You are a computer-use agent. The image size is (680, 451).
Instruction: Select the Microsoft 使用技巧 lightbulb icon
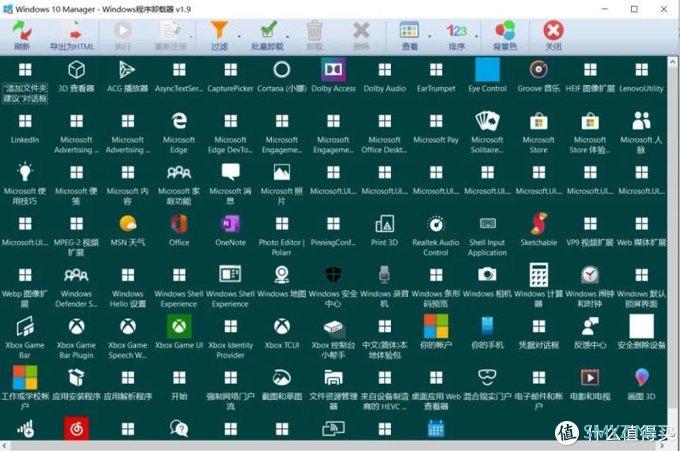click(25, 172)
